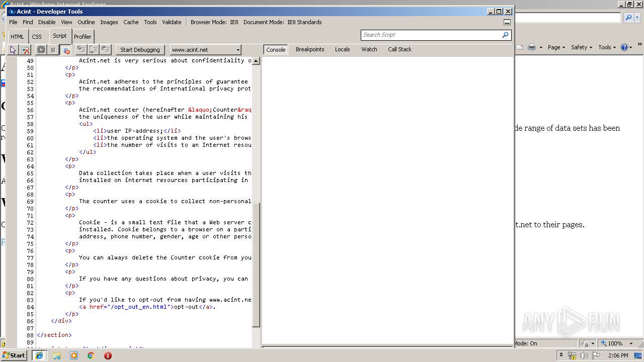Open the Disable menu
The height and width of the screenshot is (362, 644).
(x=47, y=22)
